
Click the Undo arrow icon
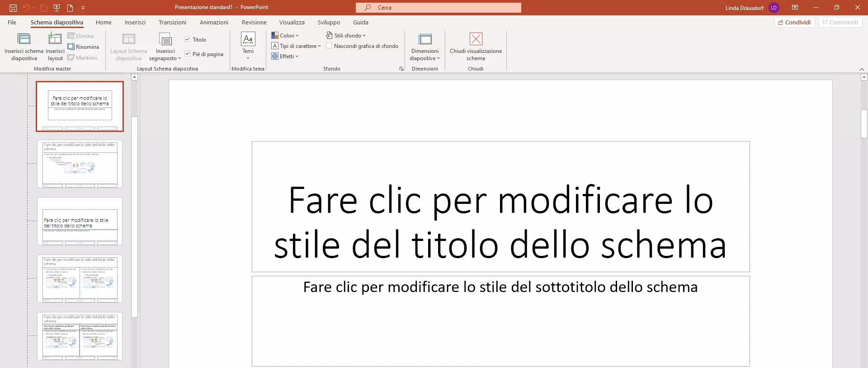[26, 8]
